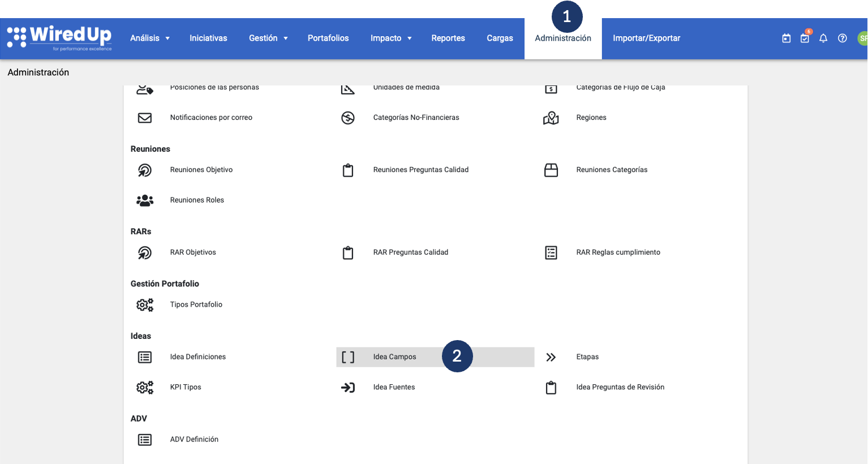The width and height of the screenshot is (868, 464).
Task: Open ADV Definición link
Action: [x=194, y=440]
